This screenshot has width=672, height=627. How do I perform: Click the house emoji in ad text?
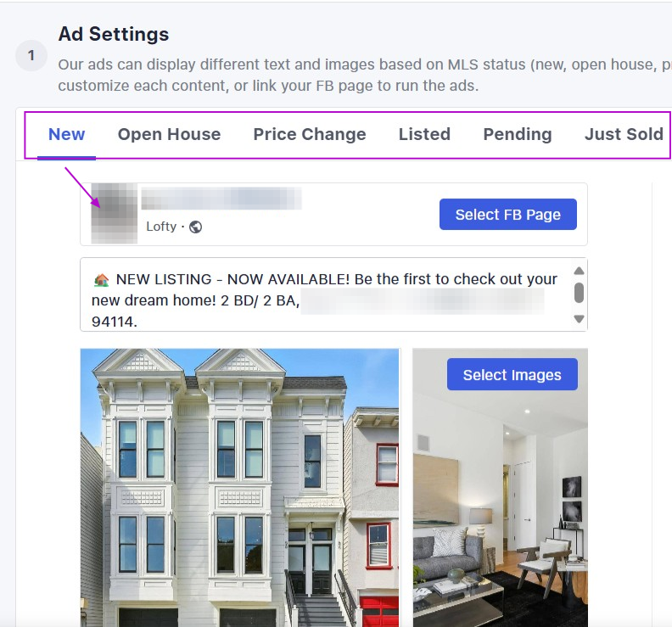click(x=101, y=280)
